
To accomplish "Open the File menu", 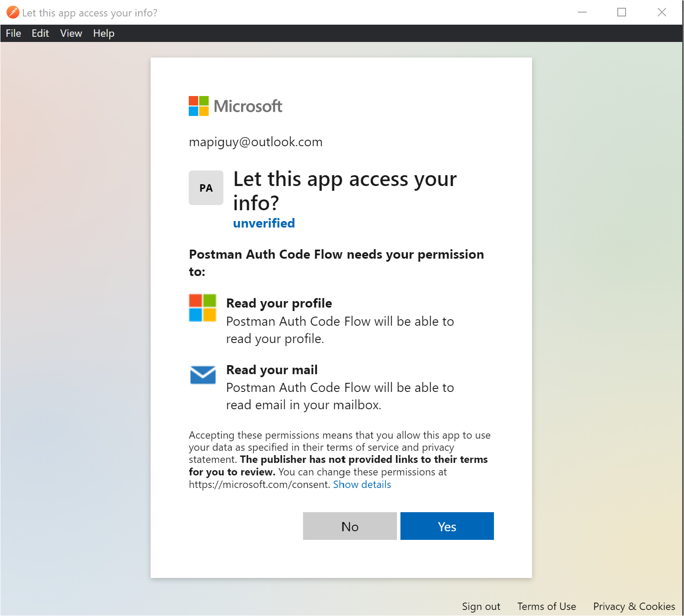I will click(13, 33).
